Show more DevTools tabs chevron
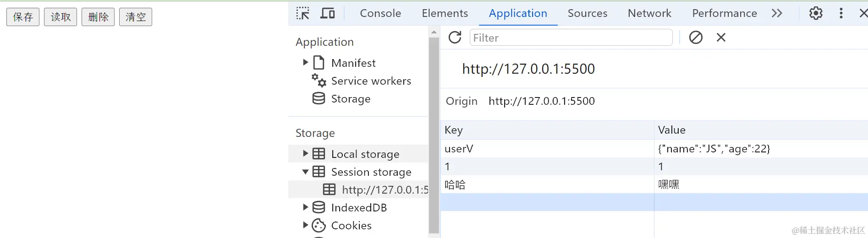The height and width of the screenshot is (238, 868). 777,13
